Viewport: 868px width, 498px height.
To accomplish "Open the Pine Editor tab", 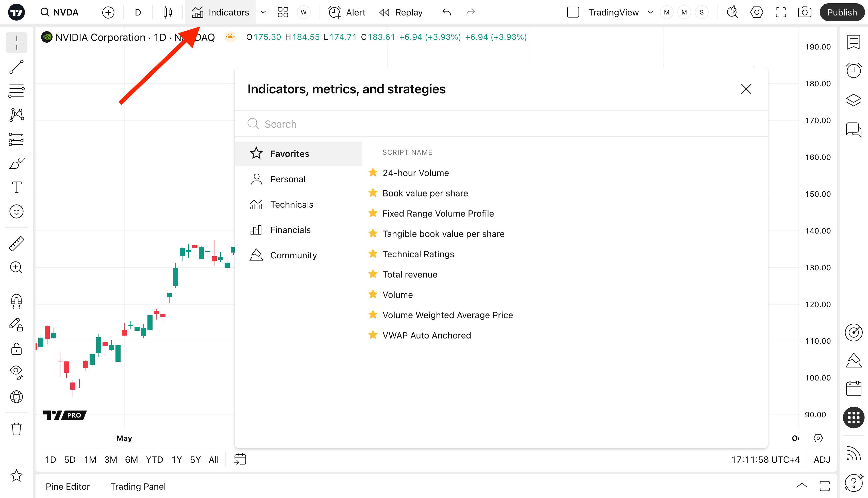I will (x=68, y=486).
